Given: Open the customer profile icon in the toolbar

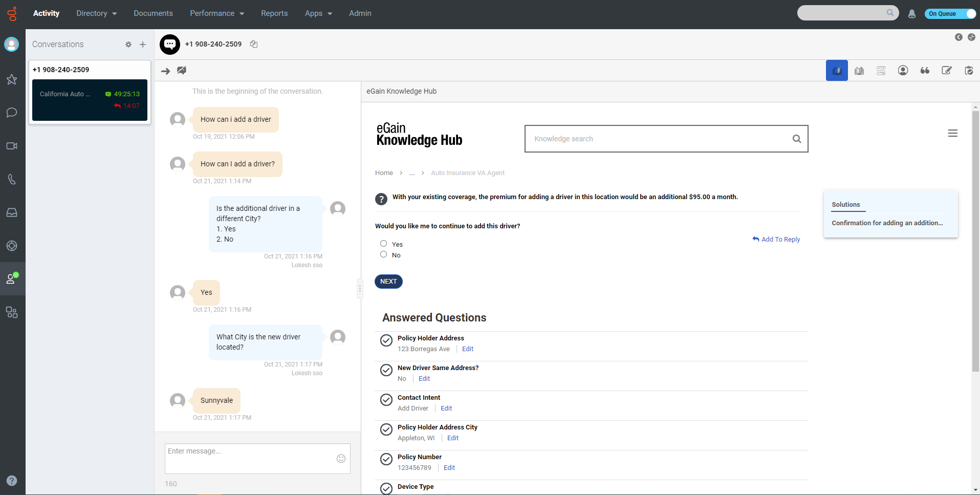Looking at the screenshot, I should click(x=903, y=70).
